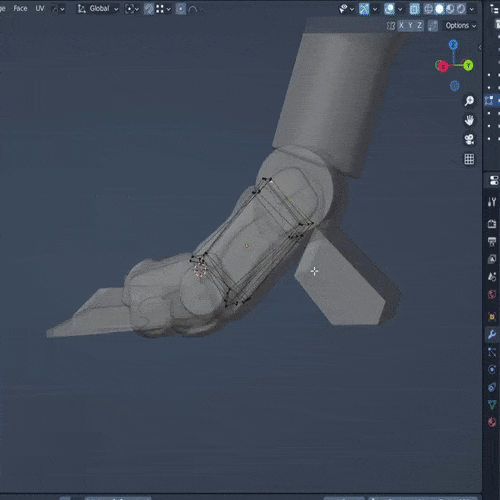The width and height of the screenshot is (500, 500).
Task: Open the UV menu
Action: pyautogui.click(x=40, y=9)
